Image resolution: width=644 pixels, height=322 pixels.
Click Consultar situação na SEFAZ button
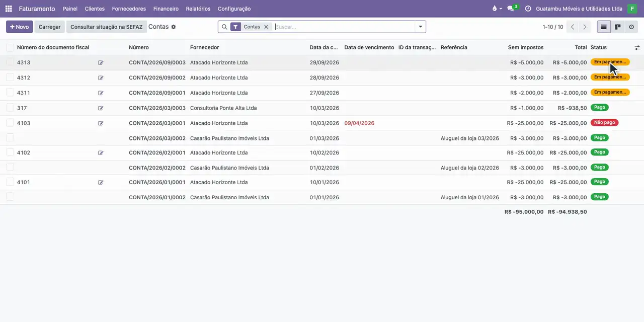point(106,27)
